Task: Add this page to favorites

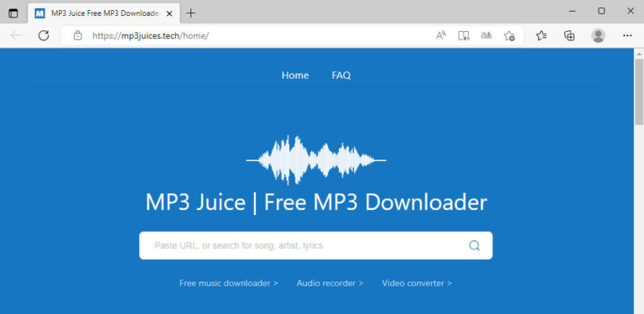Action: point(509,36)
